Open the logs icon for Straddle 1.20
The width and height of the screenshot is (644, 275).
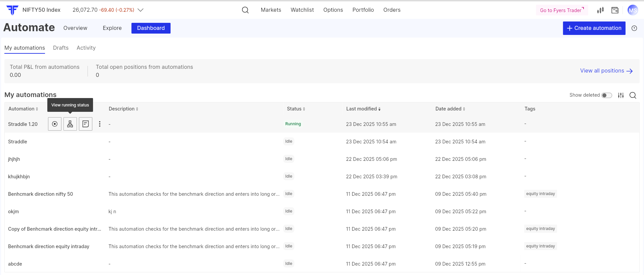(x=86, y=124)
